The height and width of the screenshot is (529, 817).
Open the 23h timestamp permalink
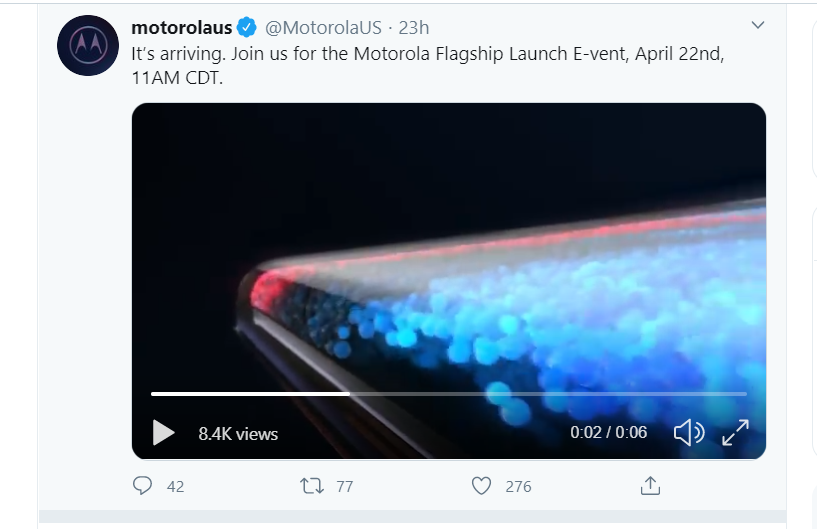coord(414,28)
